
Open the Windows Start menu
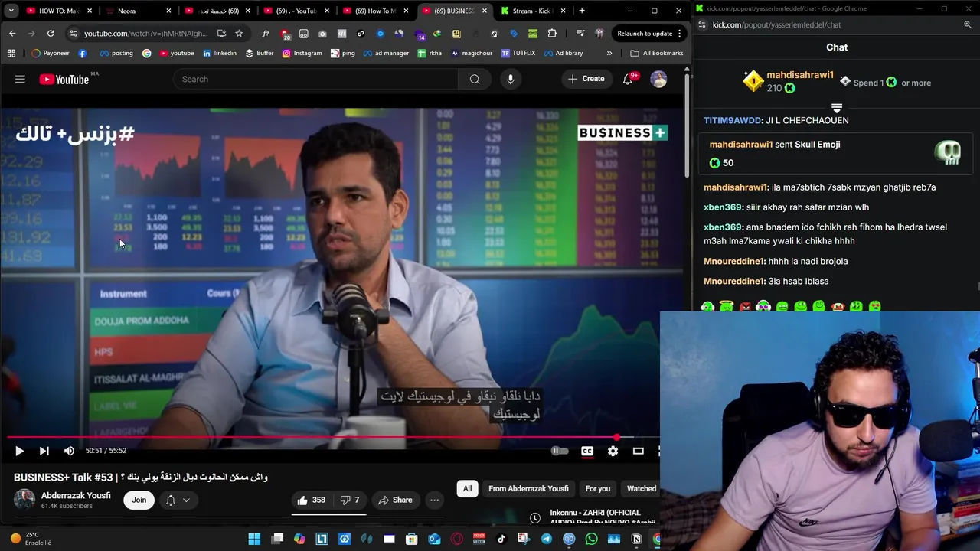[x=254, y=540]
